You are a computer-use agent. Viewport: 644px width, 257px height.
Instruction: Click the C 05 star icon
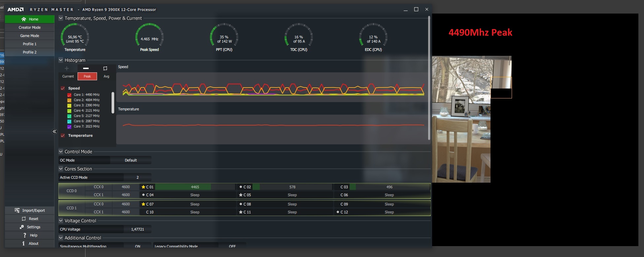coord(241,195)
